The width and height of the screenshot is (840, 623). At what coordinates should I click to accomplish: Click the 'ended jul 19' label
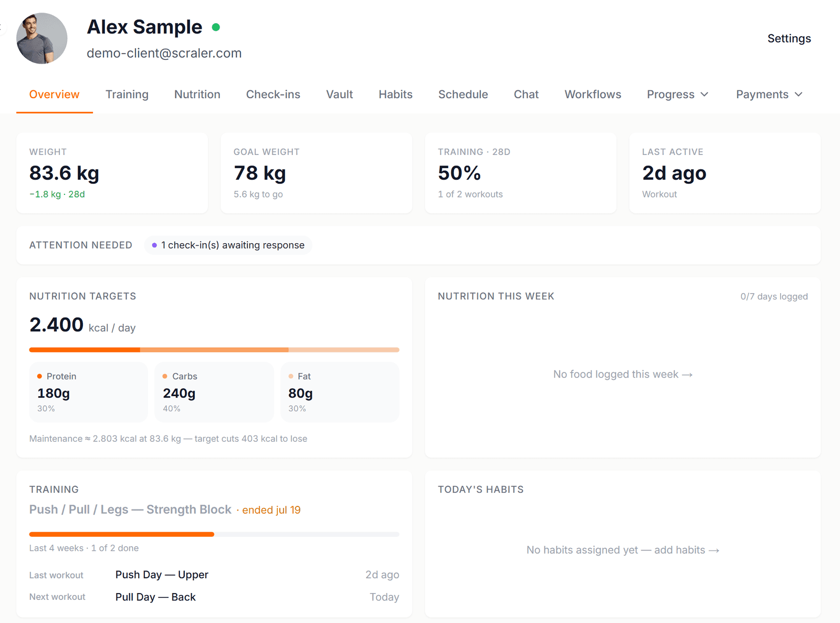pos(271,510)
